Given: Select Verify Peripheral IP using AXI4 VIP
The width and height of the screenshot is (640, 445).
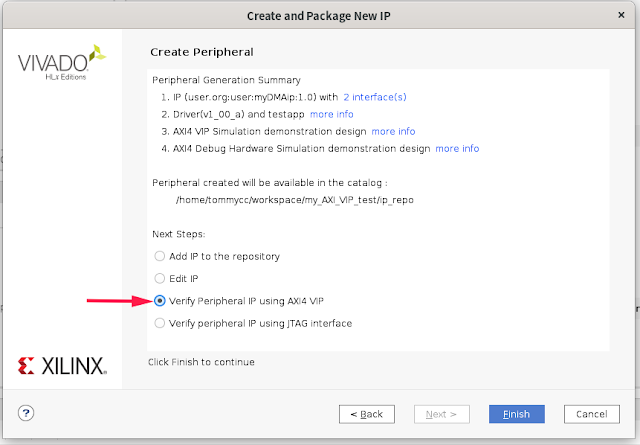Looking at the screenshot, I should [x=160, y=301].
